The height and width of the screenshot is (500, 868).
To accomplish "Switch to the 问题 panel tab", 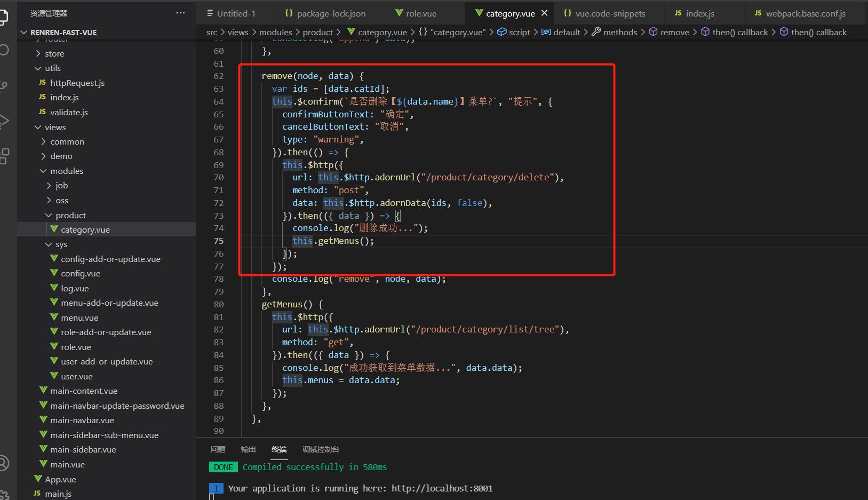I will tap(218, 449).
